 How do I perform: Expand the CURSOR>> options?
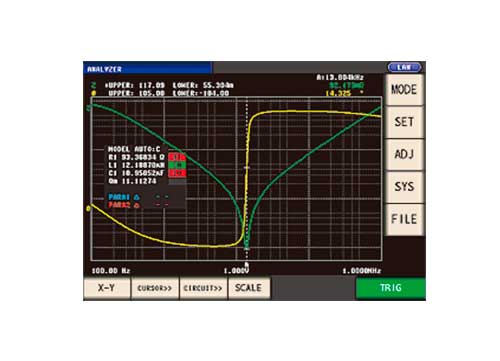tap(155, 288)
